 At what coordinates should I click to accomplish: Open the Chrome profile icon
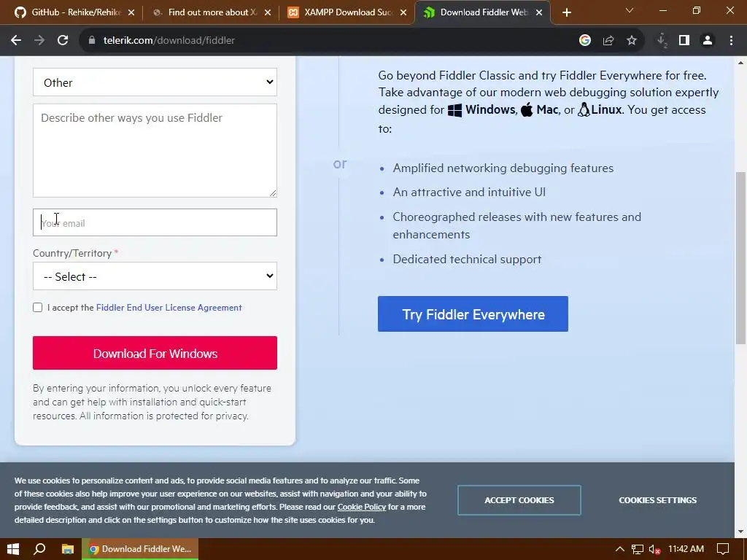[x=708, y=41]
